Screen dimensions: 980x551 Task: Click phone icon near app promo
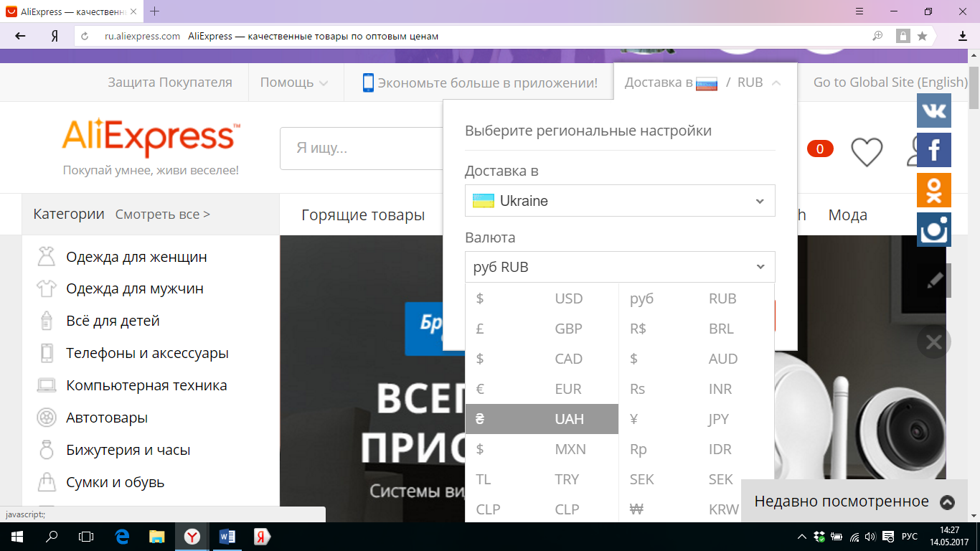(x=368, y=83)
